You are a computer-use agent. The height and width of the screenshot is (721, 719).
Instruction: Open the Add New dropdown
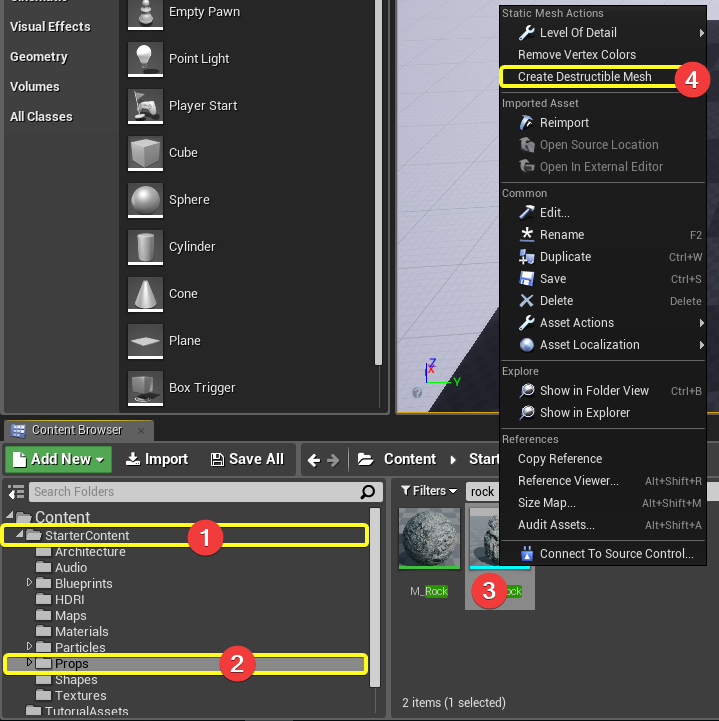click(57, 460)
